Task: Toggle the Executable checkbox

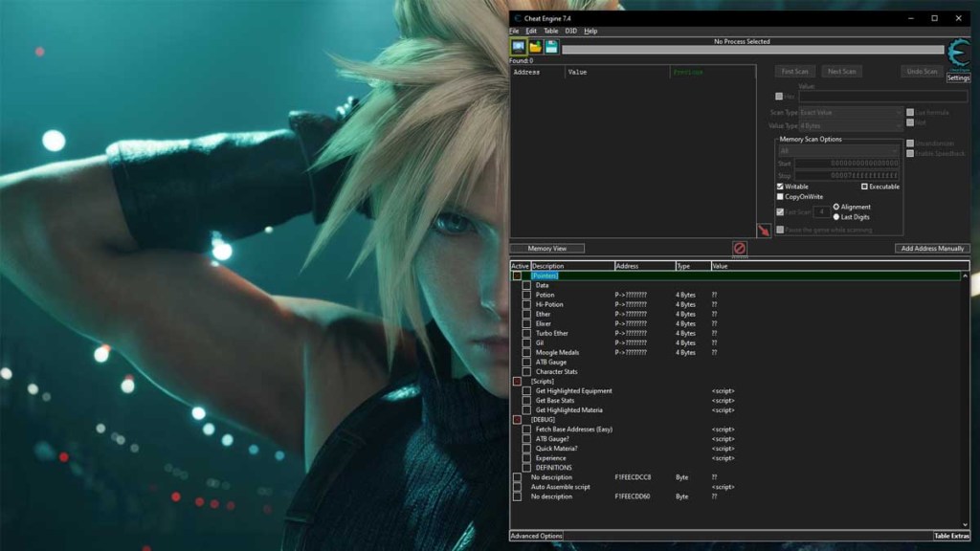Action: (864, 187)
